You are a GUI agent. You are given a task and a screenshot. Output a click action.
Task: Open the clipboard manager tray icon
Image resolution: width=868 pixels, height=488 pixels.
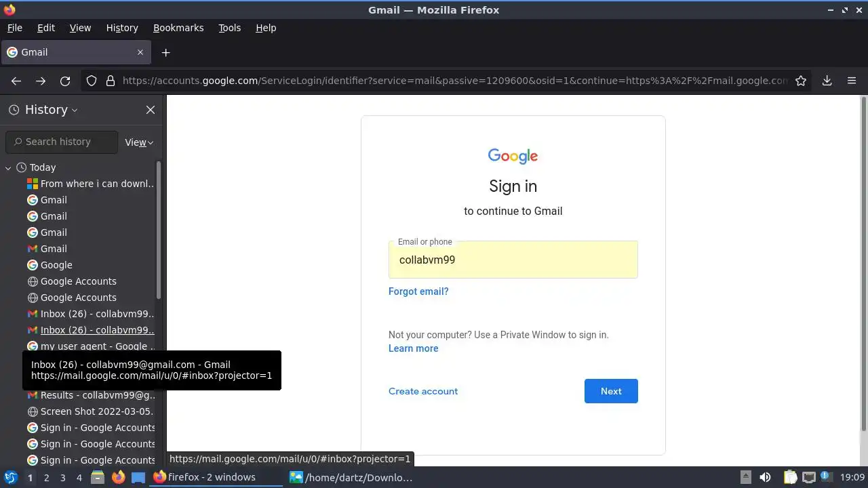(790, 477)
